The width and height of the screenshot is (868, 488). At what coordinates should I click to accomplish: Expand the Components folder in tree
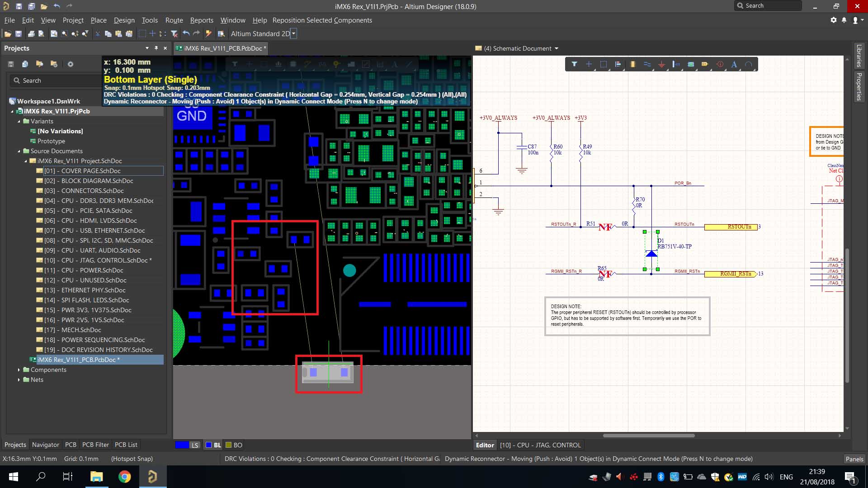pyautogui.click(x=19, y=370)
